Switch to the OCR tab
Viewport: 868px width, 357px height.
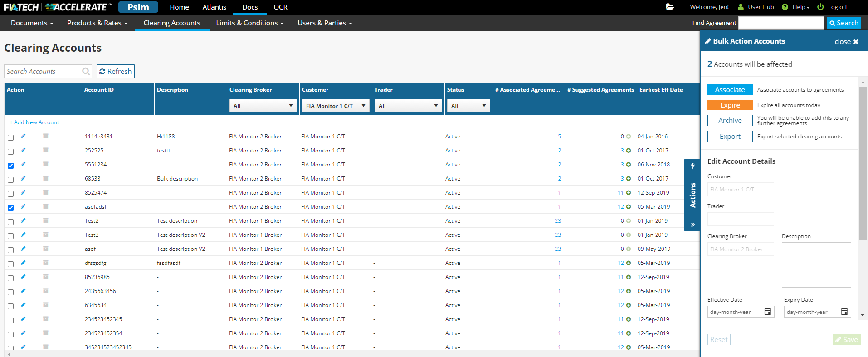pyautogui.click(x=281, y=7)
